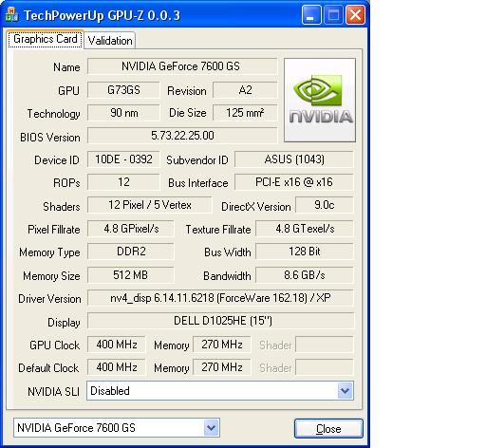Screen dimensions: 486x448
Task: Click Default Clock row Memory 270 MHz
Action: click(222, 367)
